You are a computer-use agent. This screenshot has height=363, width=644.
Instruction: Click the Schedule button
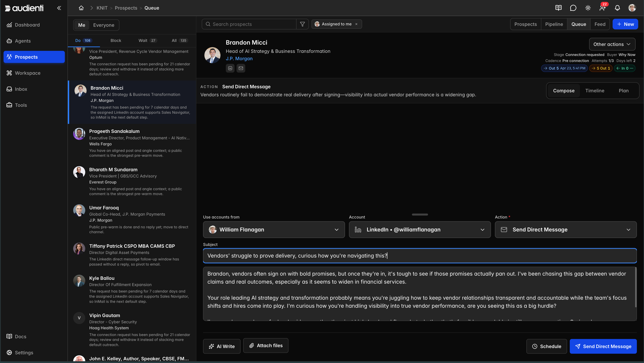tap(546, 346)
